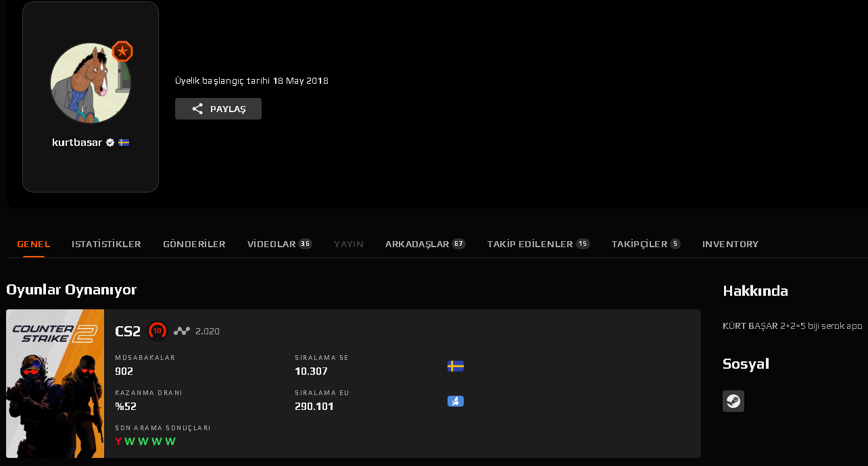The height and width of the screenshot is (466, 868).
Task: Open the TAKİPÇİLER tab
Action: point(646,244)
